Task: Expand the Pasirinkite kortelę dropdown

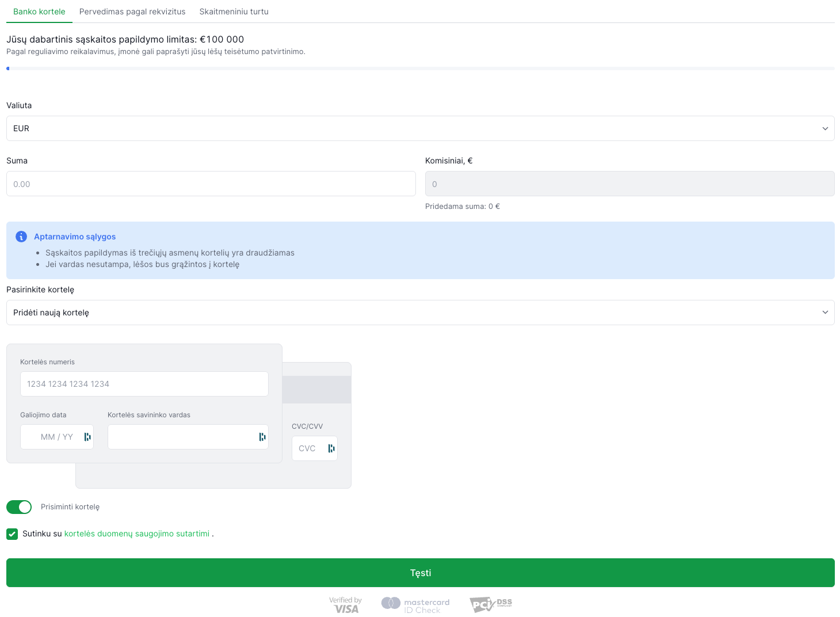Action: pos(420,313)
